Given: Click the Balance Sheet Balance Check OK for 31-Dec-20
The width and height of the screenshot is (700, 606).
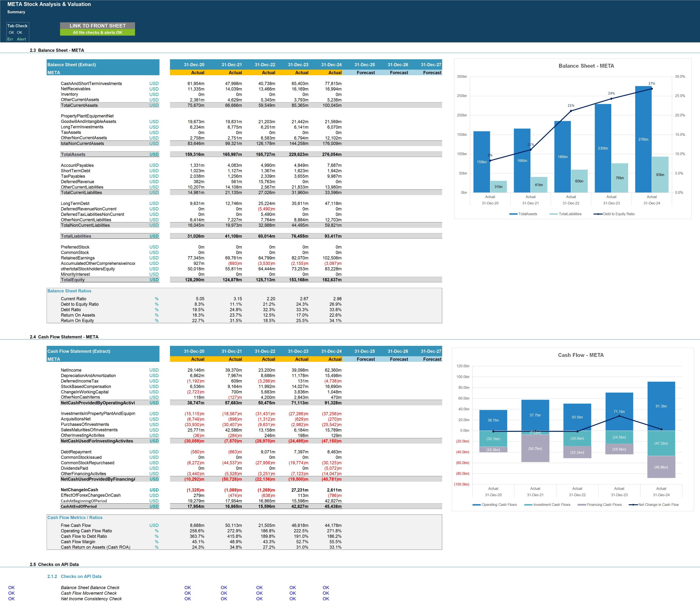Looking at the screenshot, I should coord(188,588).
